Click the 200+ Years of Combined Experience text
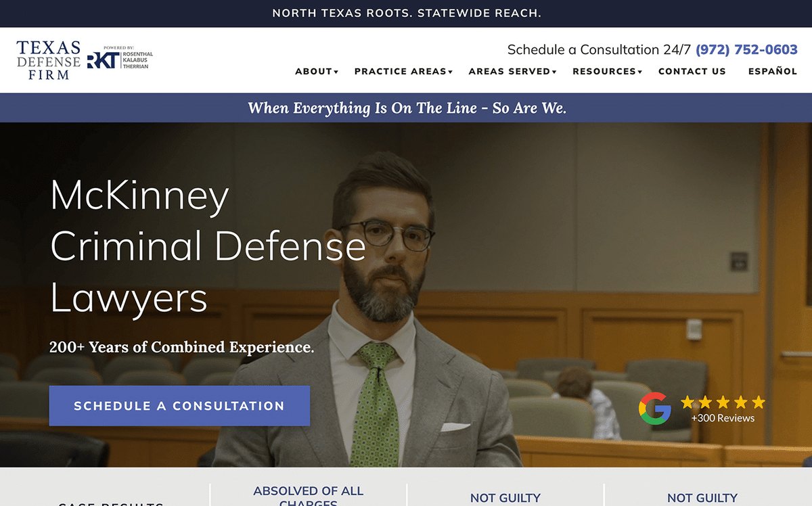 pyautogui.click(x=181, y=347)
